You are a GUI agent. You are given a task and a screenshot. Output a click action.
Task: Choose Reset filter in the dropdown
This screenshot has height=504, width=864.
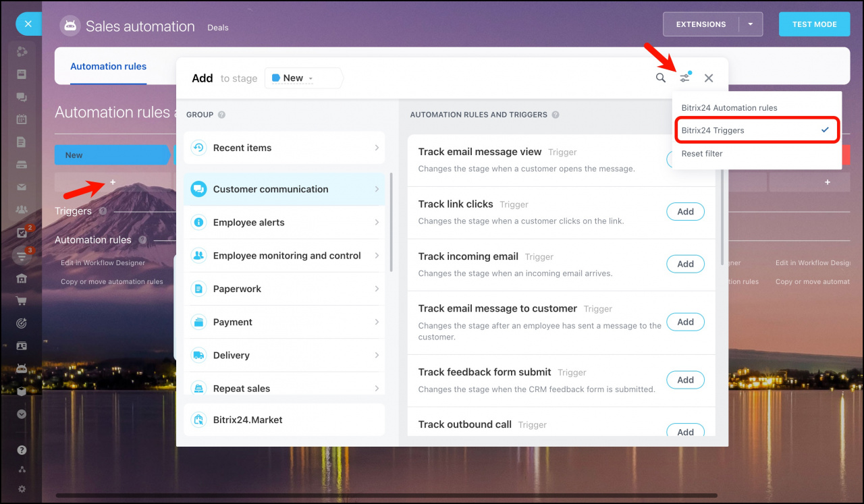[x=757, y=154]
